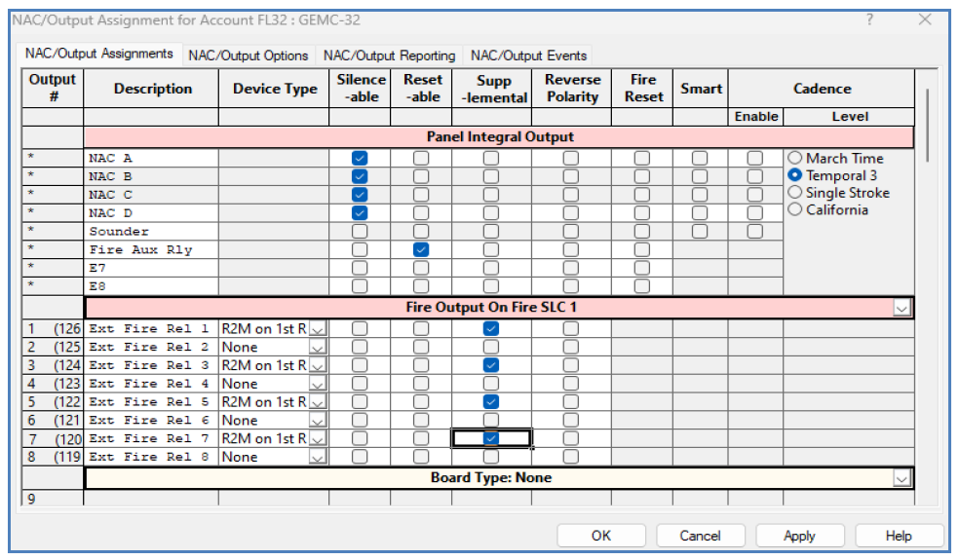The height and width of the screenshot is (560, 959).
Task: Enable Smart for NAC A
Action: (x=700, y=159)
